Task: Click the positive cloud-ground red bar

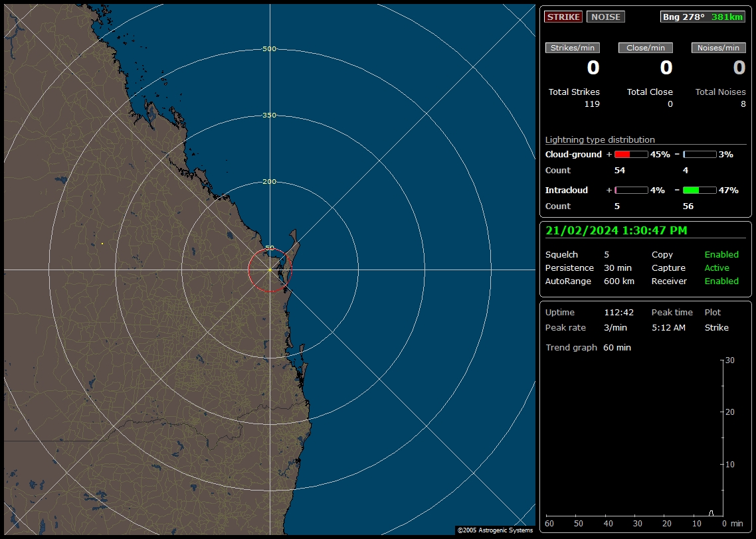Action: click(631, 155)
